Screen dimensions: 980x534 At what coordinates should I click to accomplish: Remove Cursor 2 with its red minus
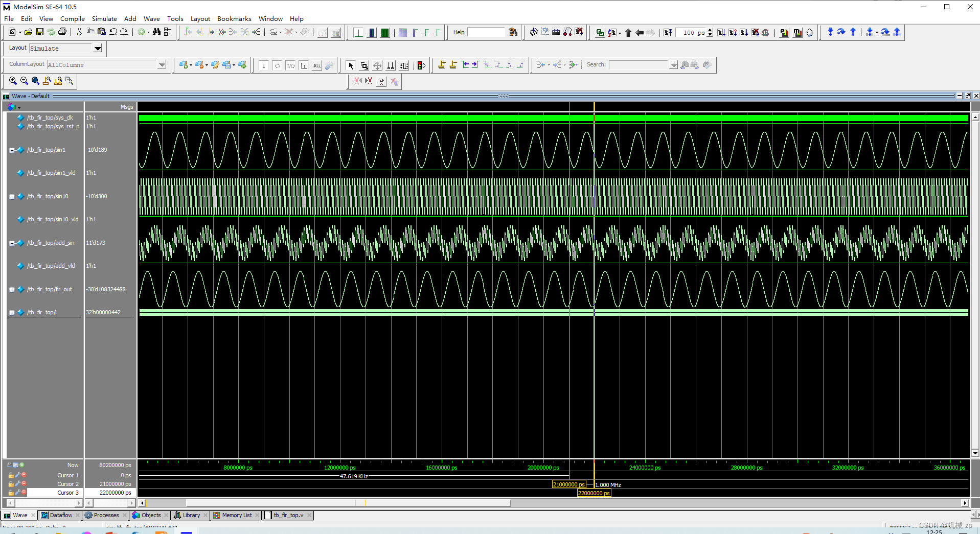click(24, 483)
